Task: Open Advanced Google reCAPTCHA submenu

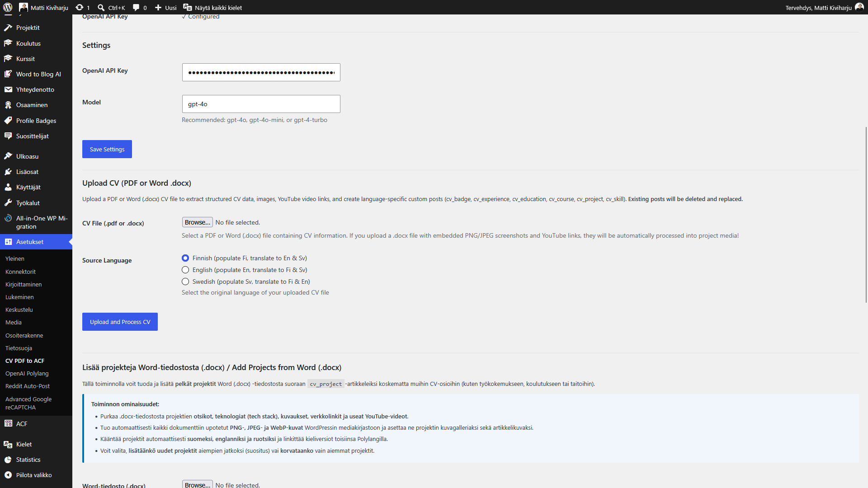Action: click(28, 403)
